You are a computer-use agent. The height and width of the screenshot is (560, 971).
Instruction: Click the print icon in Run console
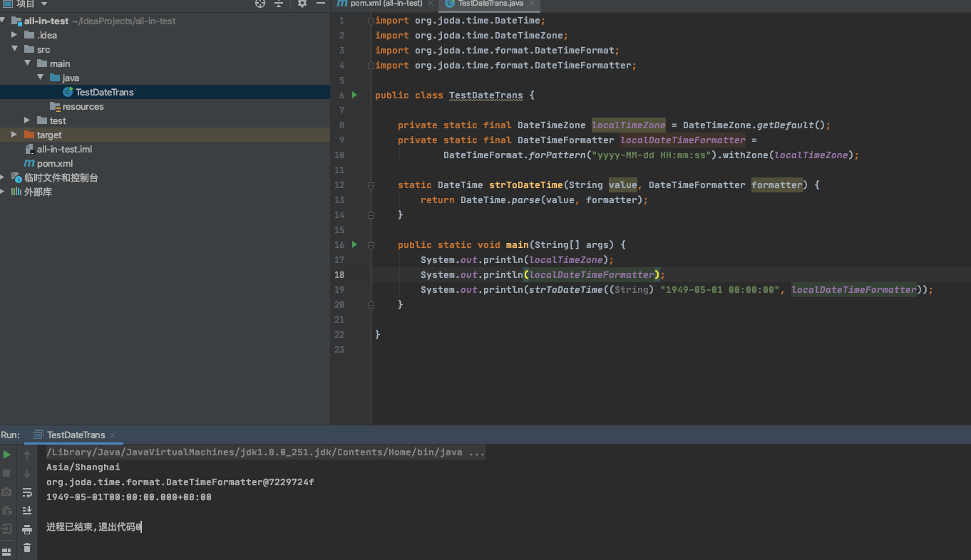coord(27,529)
